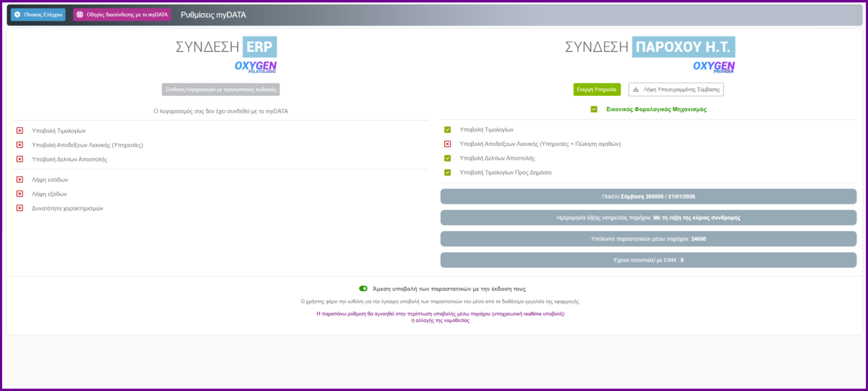Click the Oxygen Provider logo
This screenshot has height=391, width=868.
click(714, 67)
